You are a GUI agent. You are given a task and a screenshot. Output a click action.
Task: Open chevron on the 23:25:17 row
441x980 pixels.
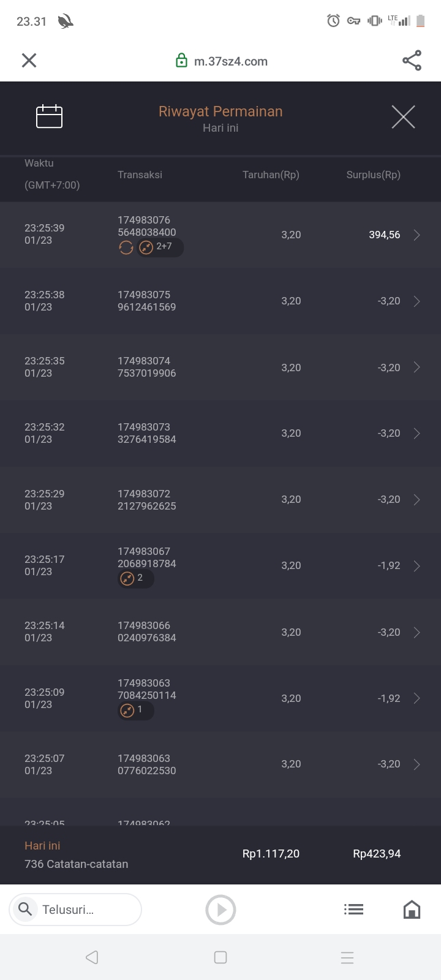click(x=417, y=566)
